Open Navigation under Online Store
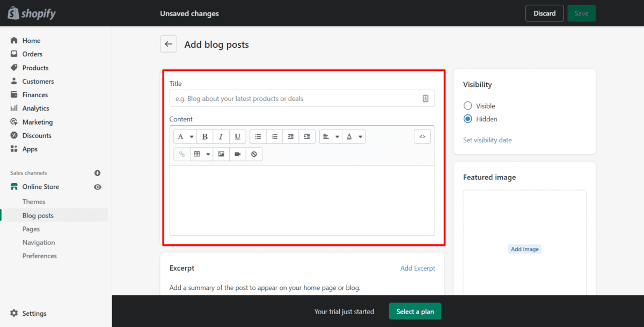 click(x=39, y=242)
